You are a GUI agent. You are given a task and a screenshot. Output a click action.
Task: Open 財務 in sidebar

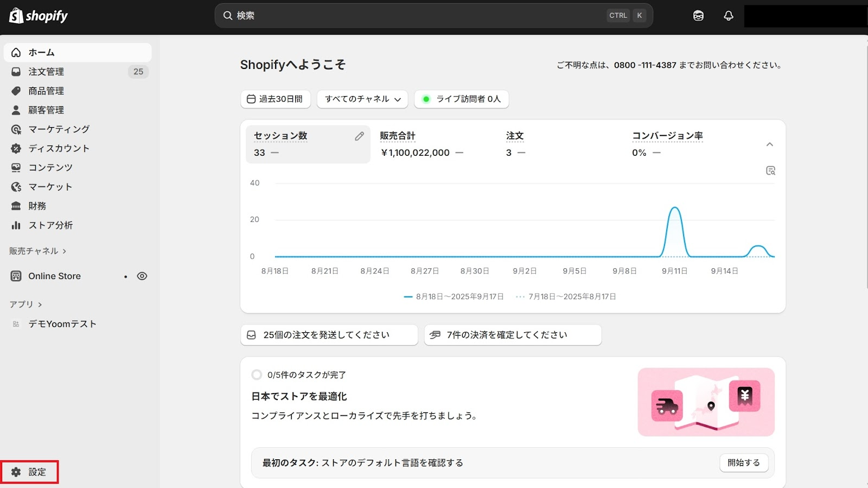(x=78, y=206)
